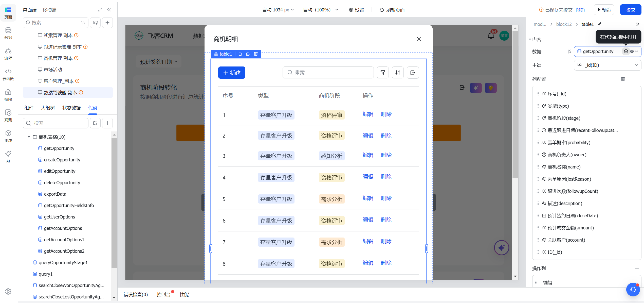Collapse the 内容 section in properties panel
The height and width of the screenshot is (303, 644).
point(530,39)
